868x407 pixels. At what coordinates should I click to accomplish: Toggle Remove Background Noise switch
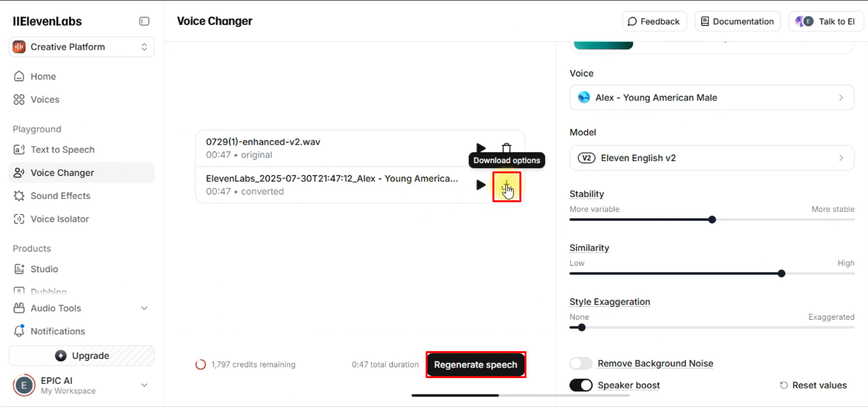tap(581, 363)
